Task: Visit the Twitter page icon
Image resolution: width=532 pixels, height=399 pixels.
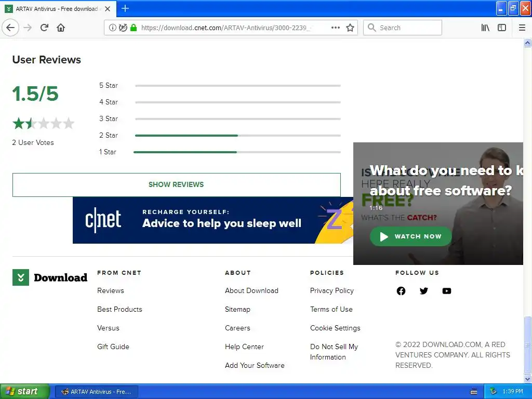Action: click(424, 291)
